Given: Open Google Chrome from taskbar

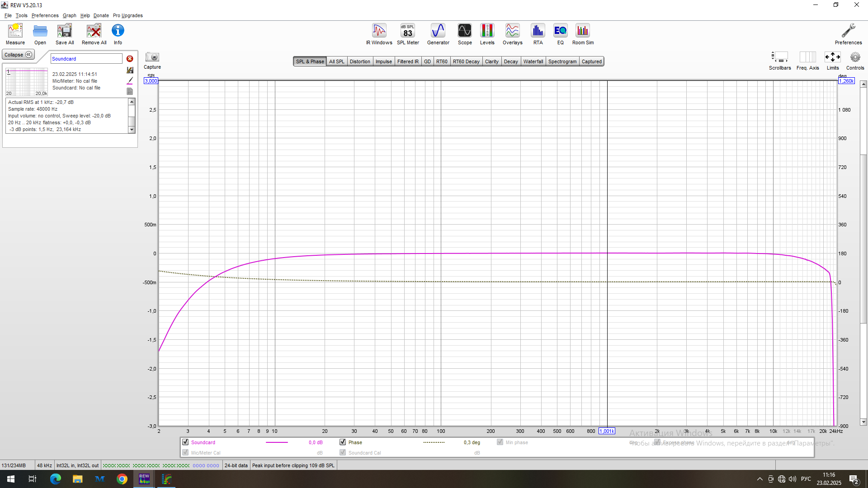Looking at the screenshot, I should (122, 479).
